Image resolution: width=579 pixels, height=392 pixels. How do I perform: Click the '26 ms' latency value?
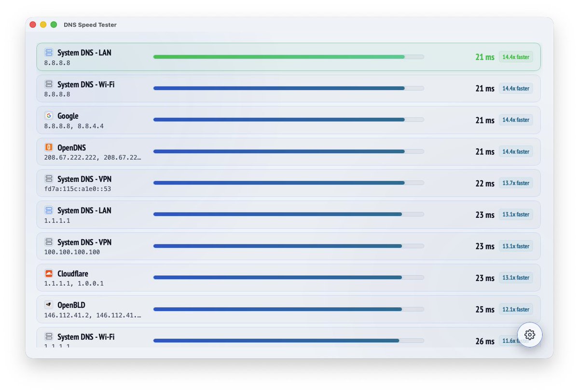[485, 341]
